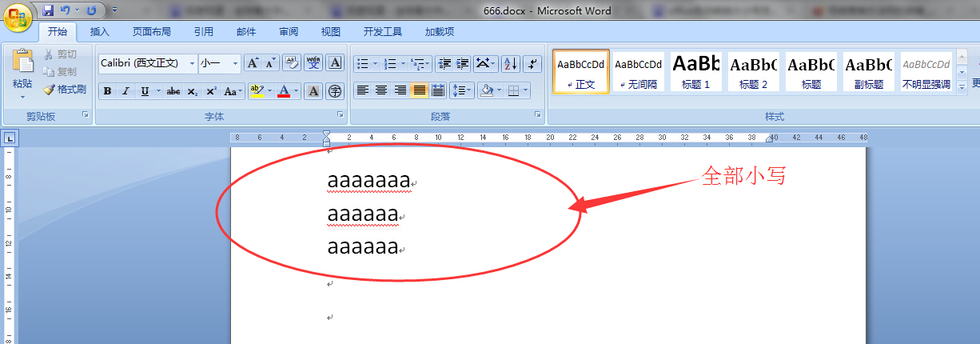Image resolution: width=980 pixels, height=344 pixels.
Task: Open the Customize Quick Access Toolbar dropdown
Action: [x=114, y=10]
